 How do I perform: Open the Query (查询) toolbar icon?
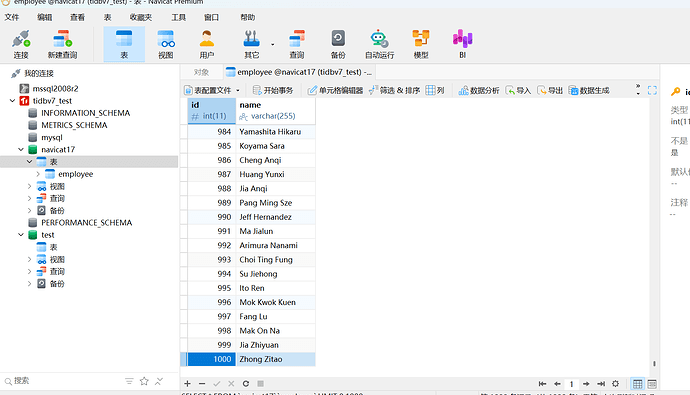click(297, 44)
